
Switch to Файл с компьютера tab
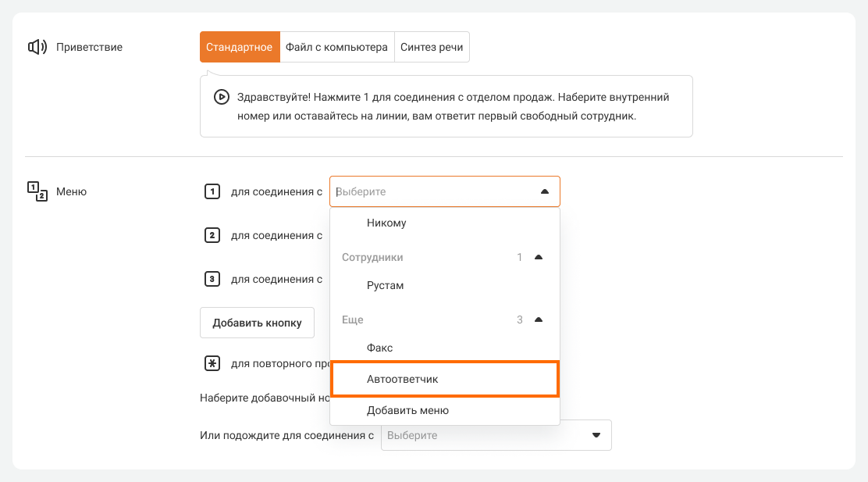pos(336,47)
